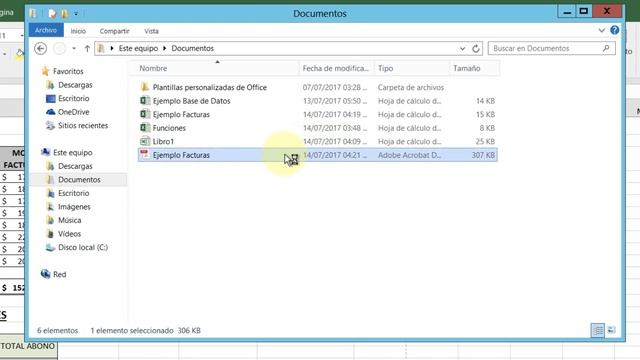Viewport: 640px width, 360px height.
Task: Switch to details view layout icon
Action: click(x=598, y=330)
